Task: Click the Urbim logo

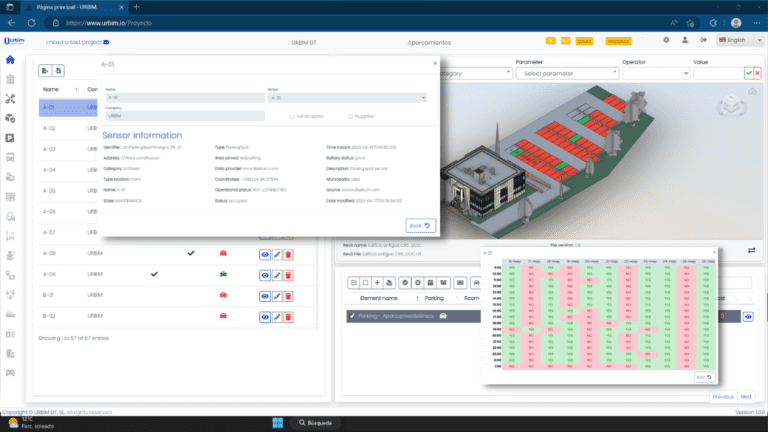Action: point(14,41)
